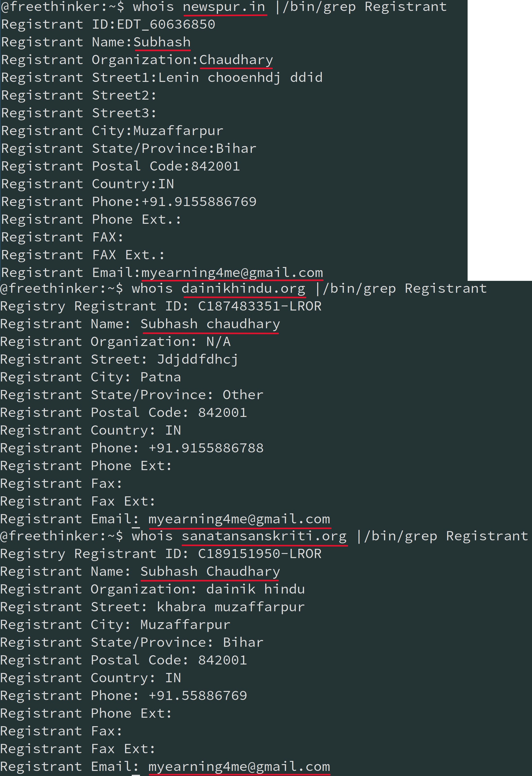Click the street khabra muzaffarpur
Screen dimensions: 532x776
[x=231, y=607]
